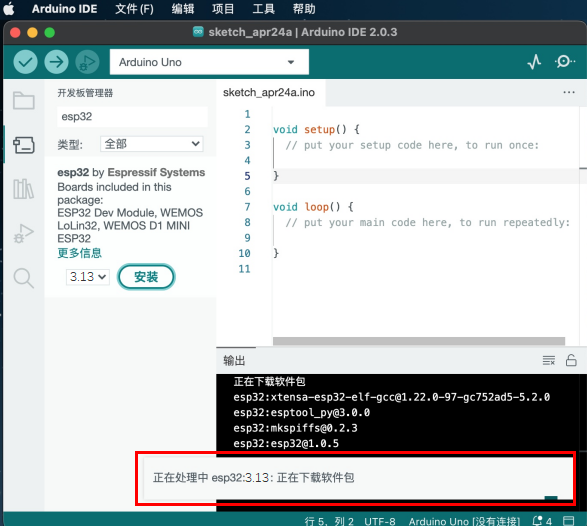Open the 类型 全部 filter dropdown
The height and width of the screenshot is (526, 587).
point(152,144)
